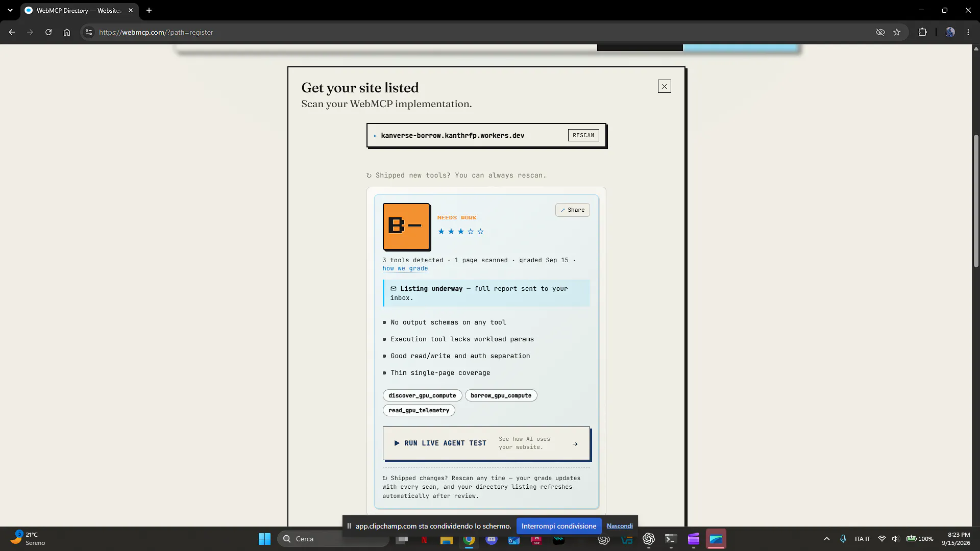980x551 pixels.
Task: Click 'Thin single-page coverage' text
Action: tap(440, 373)
